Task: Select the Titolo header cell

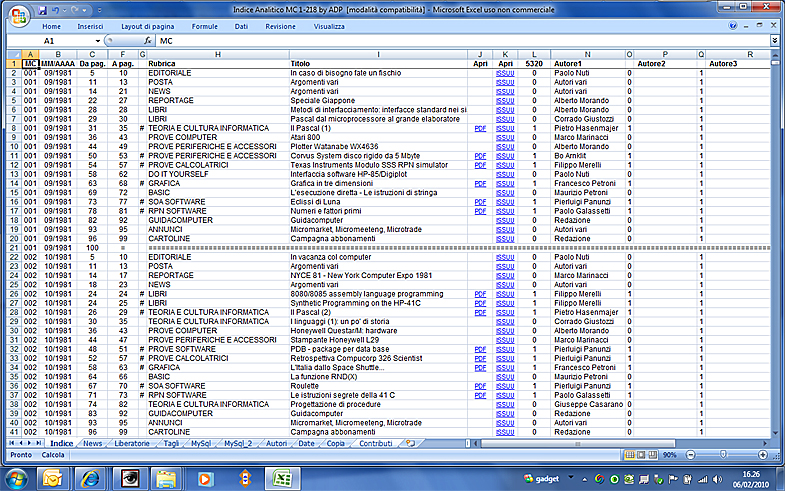Action: (x=378, y=64)
